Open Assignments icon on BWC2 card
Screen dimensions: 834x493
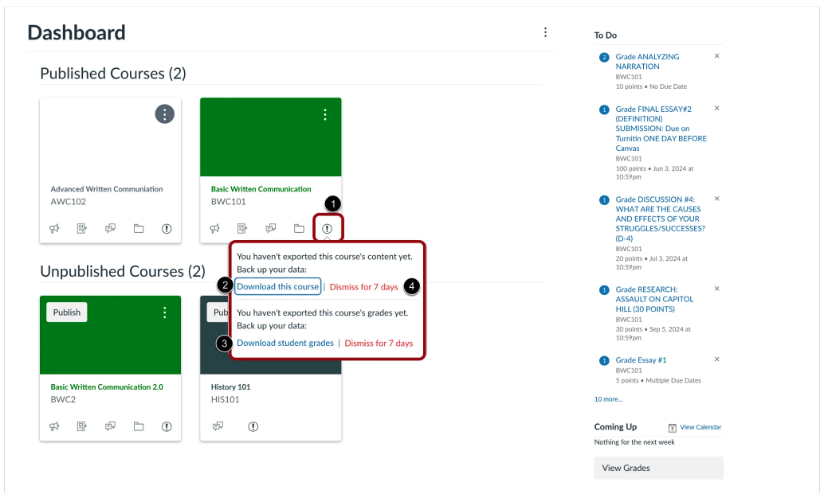82,427
